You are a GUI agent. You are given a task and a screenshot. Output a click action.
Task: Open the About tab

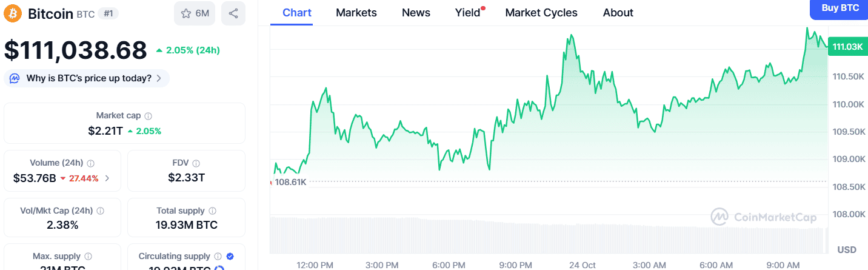pos(618,13)
